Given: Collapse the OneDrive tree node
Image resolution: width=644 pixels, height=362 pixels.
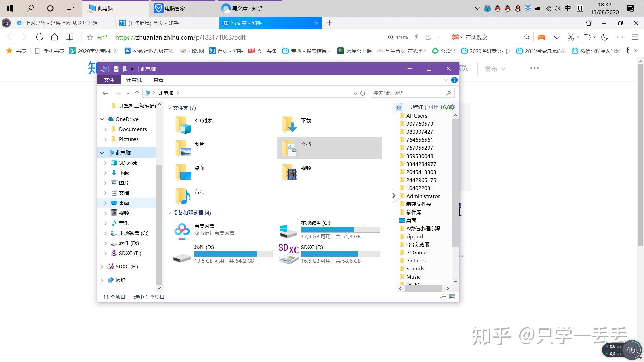Looking at the screenshot, I should pyautogui.click(x=102, y=119).
